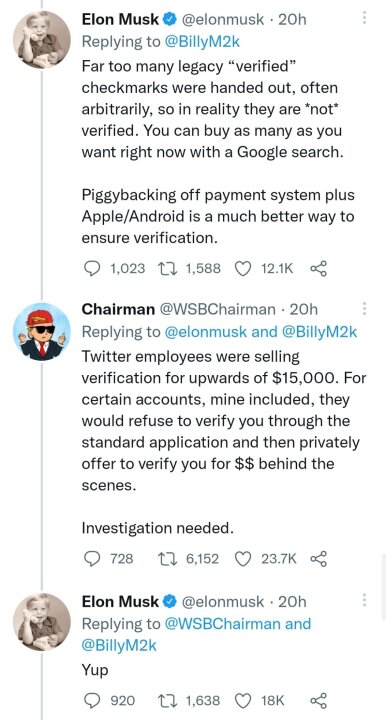Like the tweet showing 12.1K likes
The height and width of the screenshot is (720, 386).
point(243,268)
